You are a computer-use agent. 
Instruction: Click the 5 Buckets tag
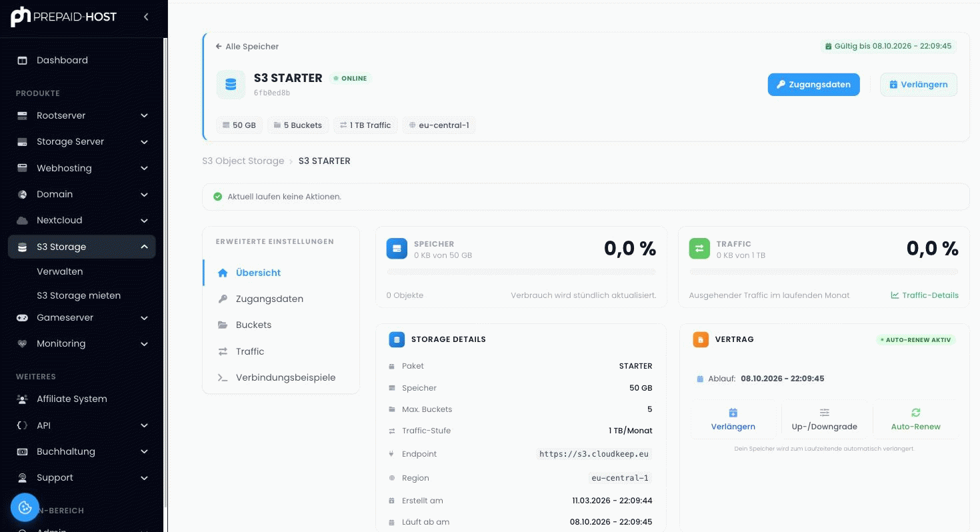click(x=298, y=125)
